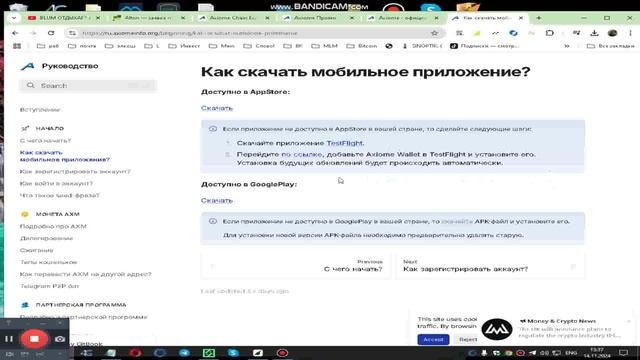The image size is (640, 360).
Task: Click the Axiome logo beside Руководство
Action: pyautogui.click(x=28, y=66)
